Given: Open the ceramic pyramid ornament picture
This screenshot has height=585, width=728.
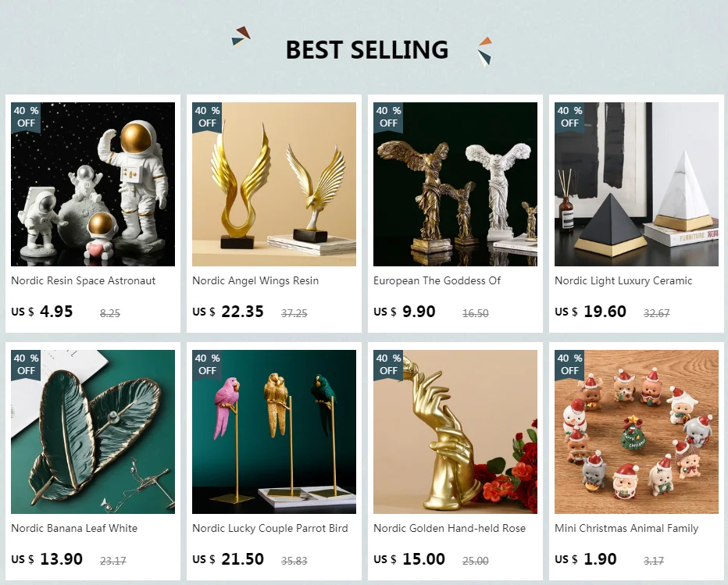Looking at the screenshot, I should point(637,184).
